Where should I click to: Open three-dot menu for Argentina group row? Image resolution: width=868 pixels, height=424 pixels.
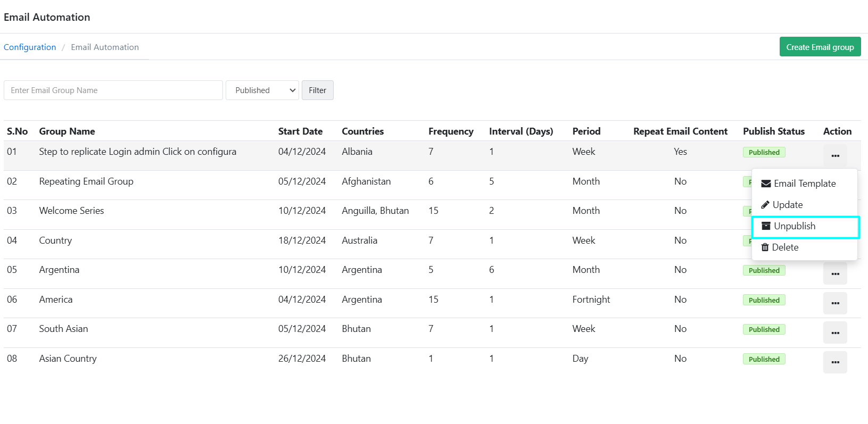tap(834, 273)
